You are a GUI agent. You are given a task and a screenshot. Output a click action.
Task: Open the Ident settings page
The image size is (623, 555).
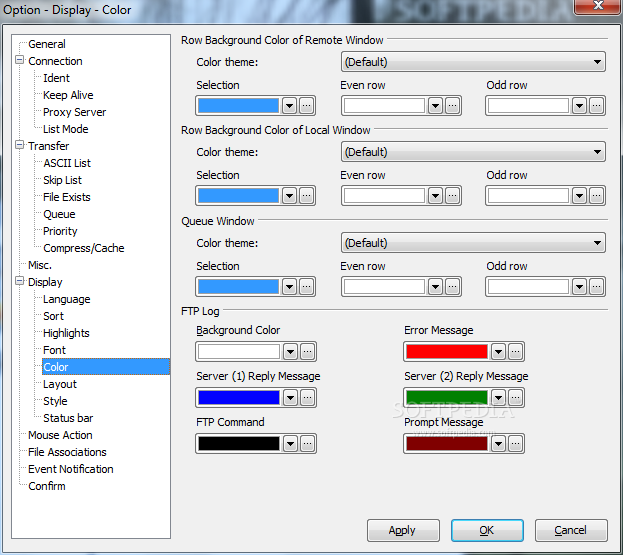[56, 78]
